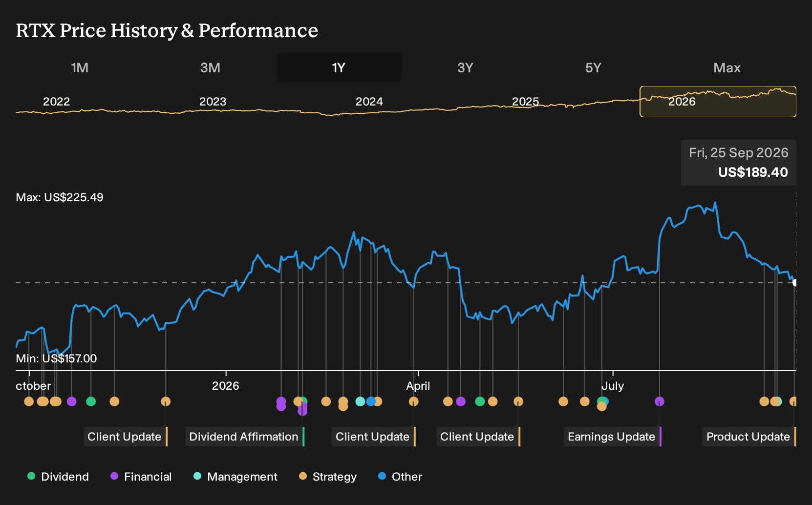Click the Client Update label left of Earnings Update
812x505 pixels.
click(x=478, y=437)
